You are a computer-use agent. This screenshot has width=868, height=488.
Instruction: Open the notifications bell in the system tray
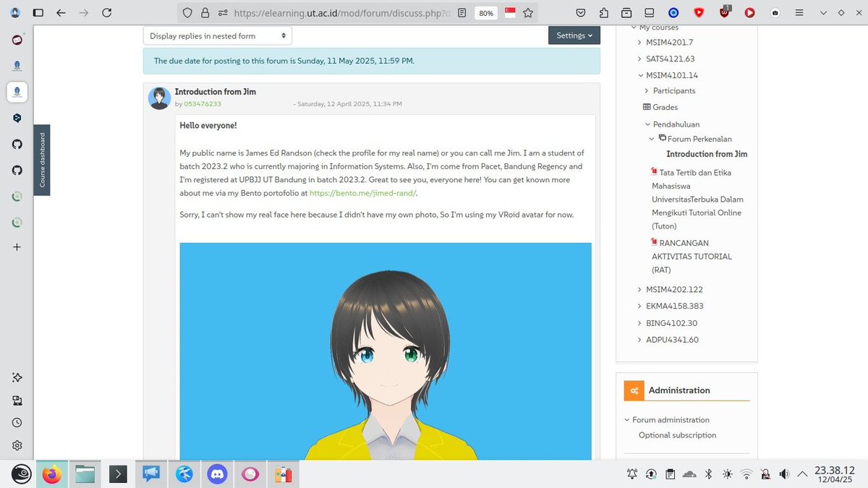tap(632, 474)
